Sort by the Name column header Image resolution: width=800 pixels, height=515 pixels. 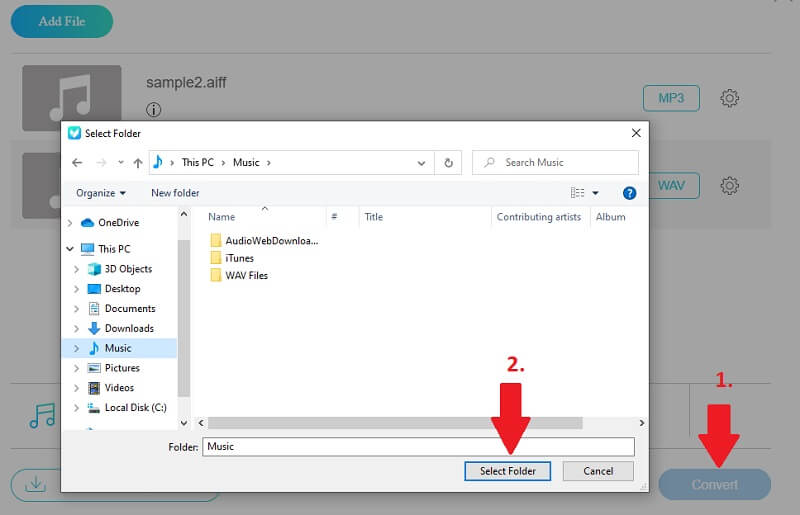coord(222,217)
